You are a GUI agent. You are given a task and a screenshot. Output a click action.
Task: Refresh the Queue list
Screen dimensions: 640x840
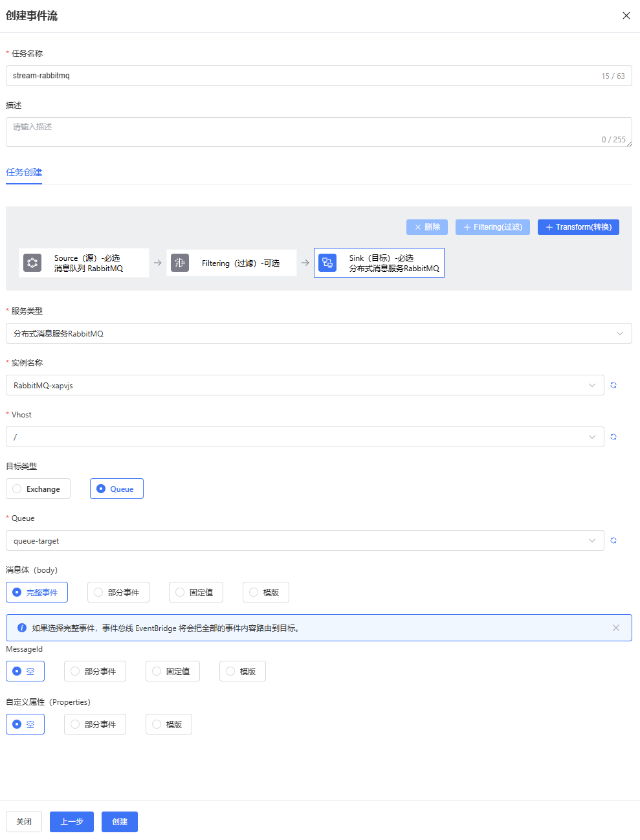[613, 540]
